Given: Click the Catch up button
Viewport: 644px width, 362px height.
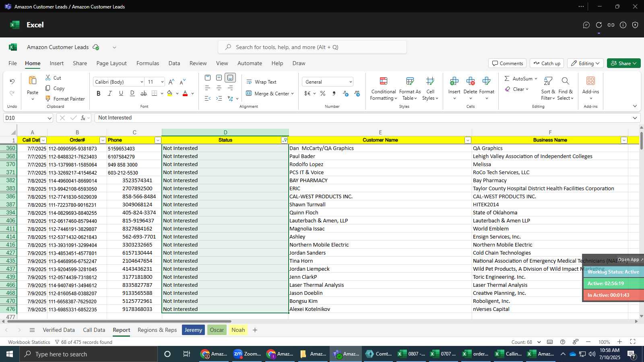Looking at the screenshot, I should click(x=547, y=63).
